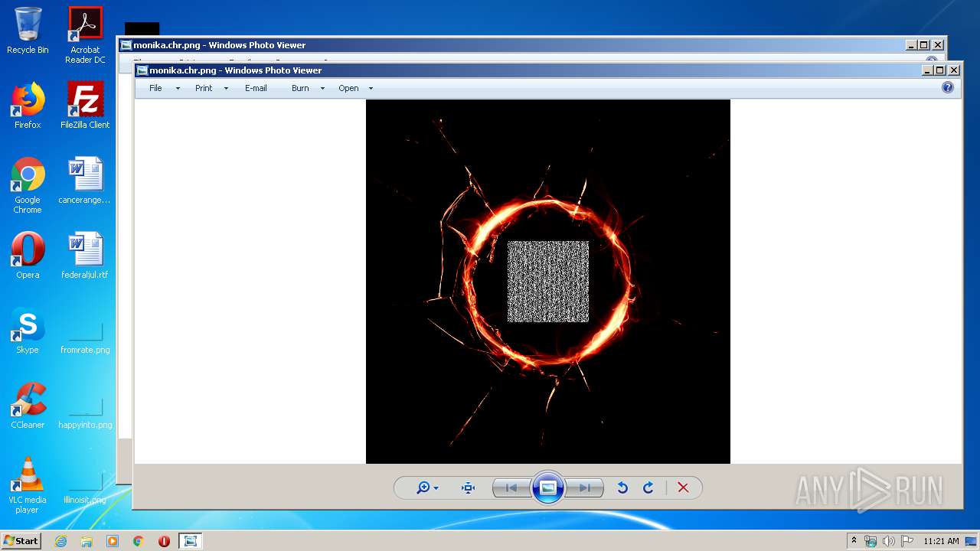Launch VLC media player shortcut
The height and width of the screenshot is (551, 980).
click(28, 485)
